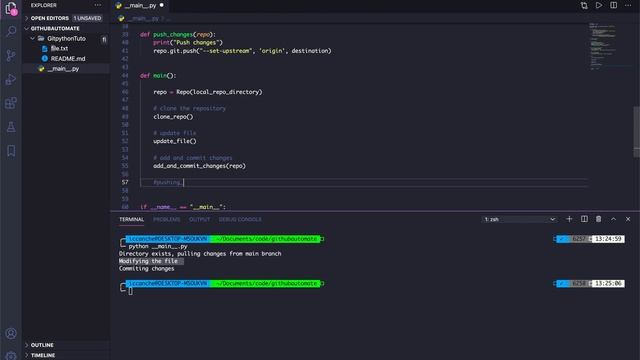Open the Extensions view icon

[11, 103]
